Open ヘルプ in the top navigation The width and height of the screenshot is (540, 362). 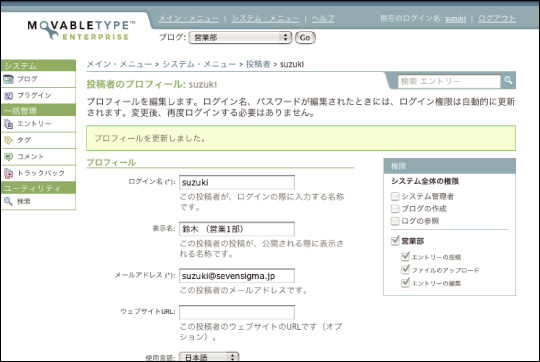pos(323,18)
